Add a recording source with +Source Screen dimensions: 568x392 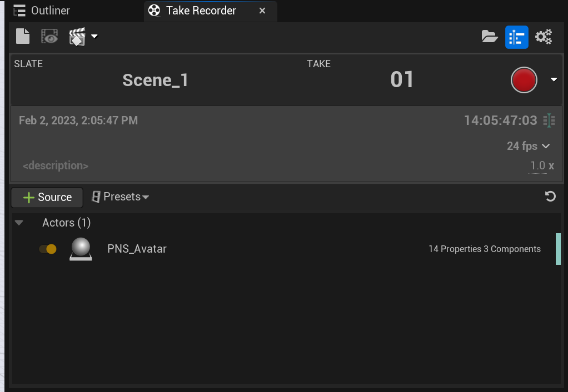click(x=47, y=197)
